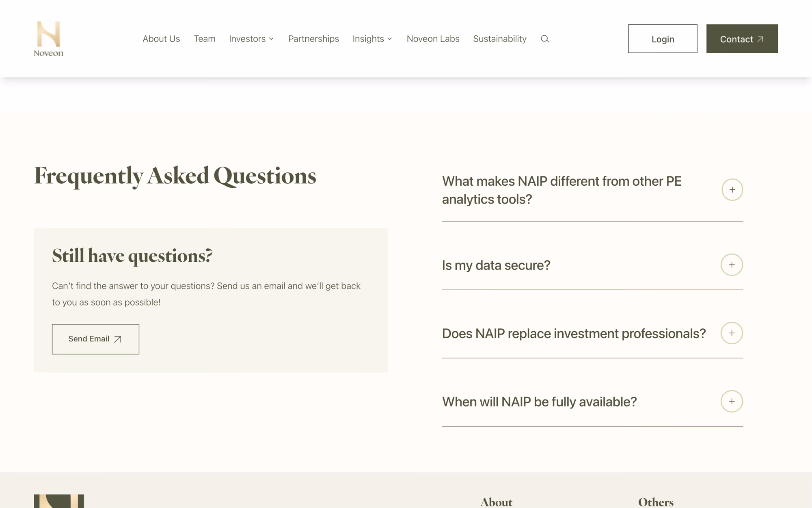Image resolution: width=812 pixels, height=508 pixels.
Task: Open the search magnifier icon
Action: [545, 39]
